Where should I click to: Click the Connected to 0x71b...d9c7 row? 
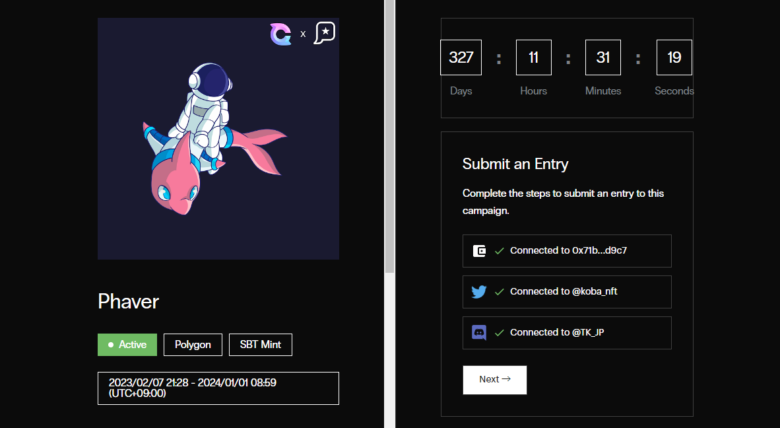[x=567, y=251]
